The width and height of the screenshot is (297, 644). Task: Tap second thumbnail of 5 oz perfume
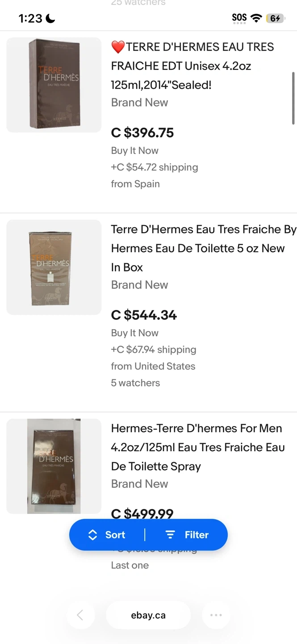[x=54, y=267]
